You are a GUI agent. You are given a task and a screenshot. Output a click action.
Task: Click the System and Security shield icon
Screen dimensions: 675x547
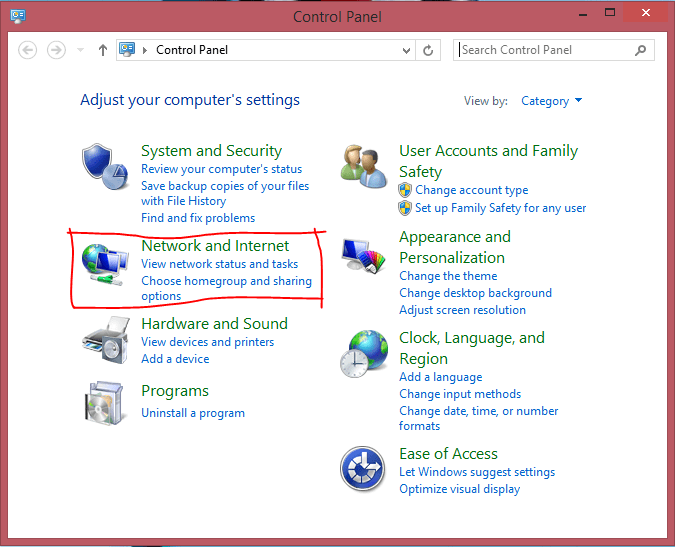(105, 167)
